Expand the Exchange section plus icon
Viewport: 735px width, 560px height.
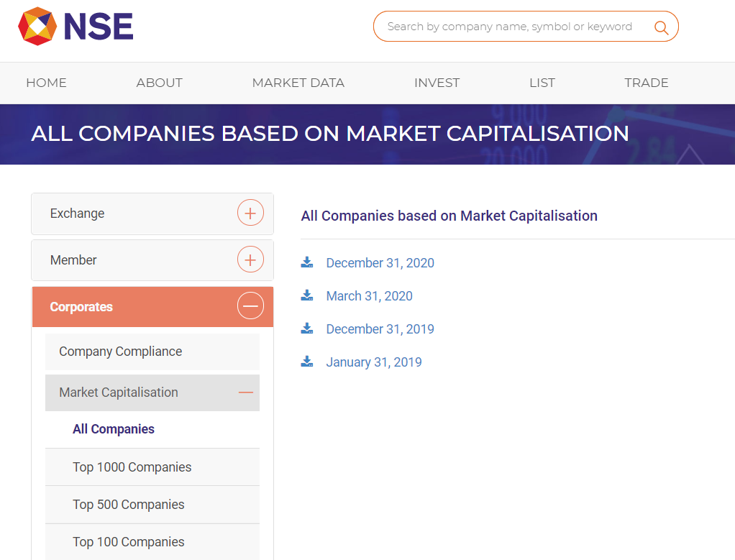(250, 214)
